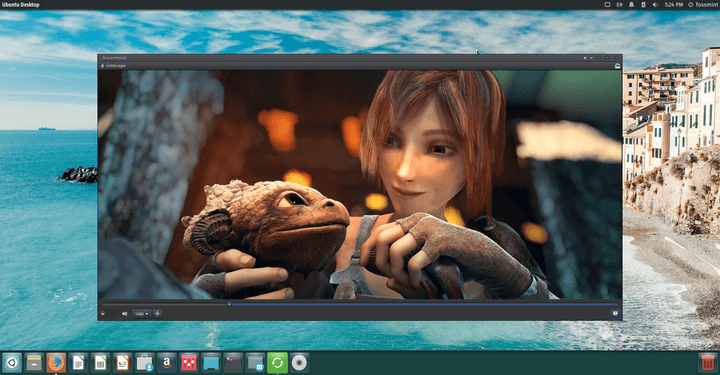Open the Screenshot tool in the dock
This screenshot has width=720, height=375.
click(255, 363)
